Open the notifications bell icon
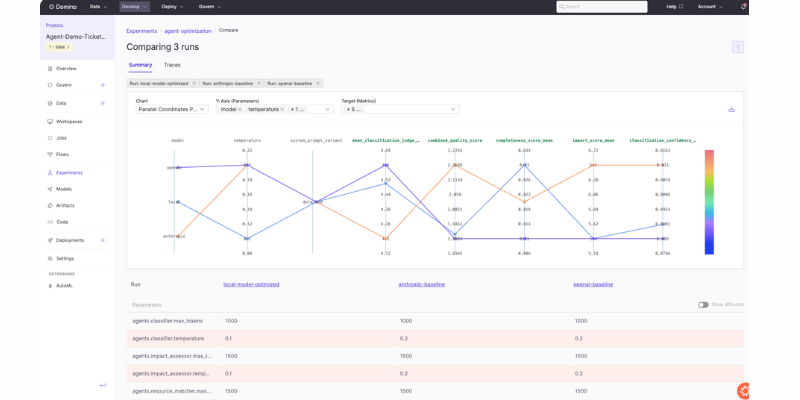The image size is (800, 400). coord(743,6)
